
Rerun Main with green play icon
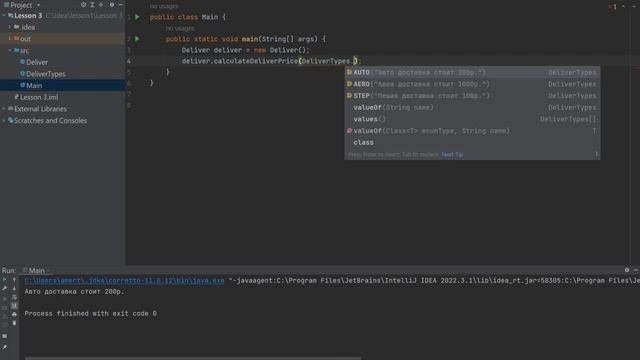click(x=4, y=280)
